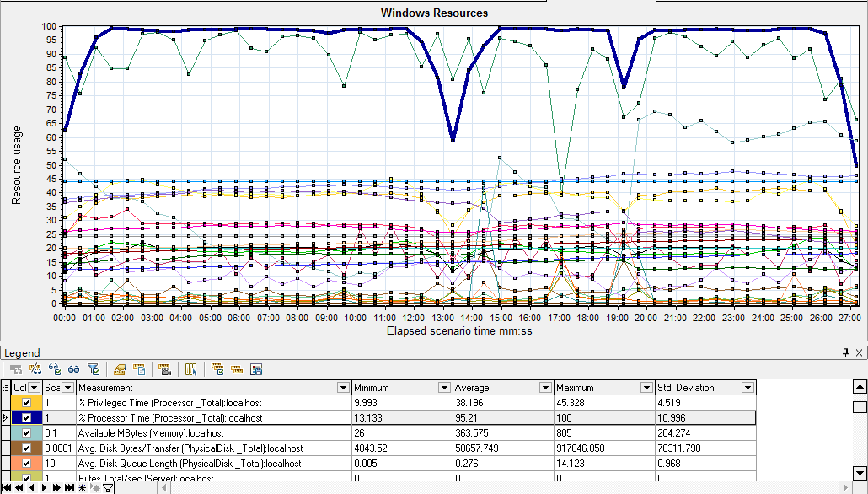Click the grayed asterisk goto-bookmark icon
868x494 pixels.
coord(94,488)
